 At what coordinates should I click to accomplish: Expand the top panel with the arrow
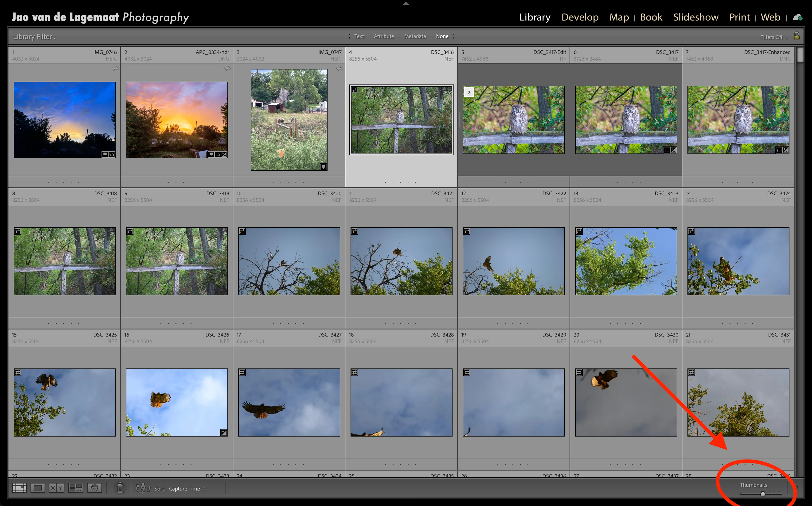[x=406, y=3]
